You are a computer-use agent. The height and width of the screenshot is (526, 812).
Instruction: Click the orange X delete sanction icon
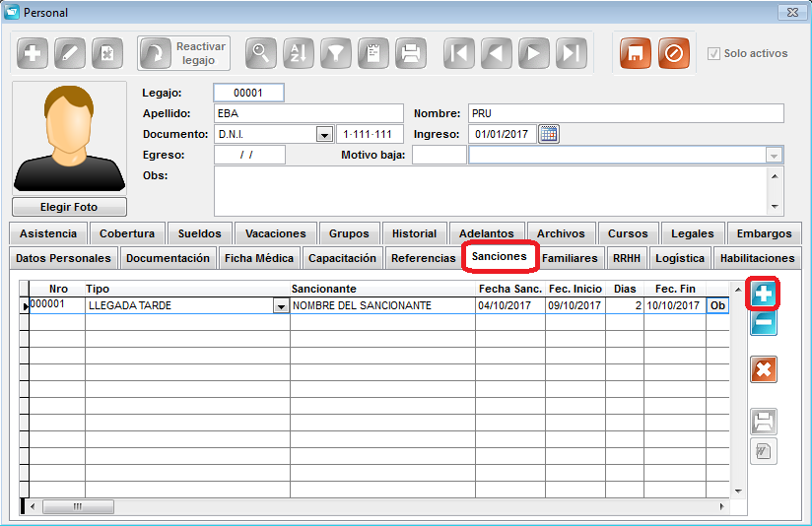pos(764,369)
